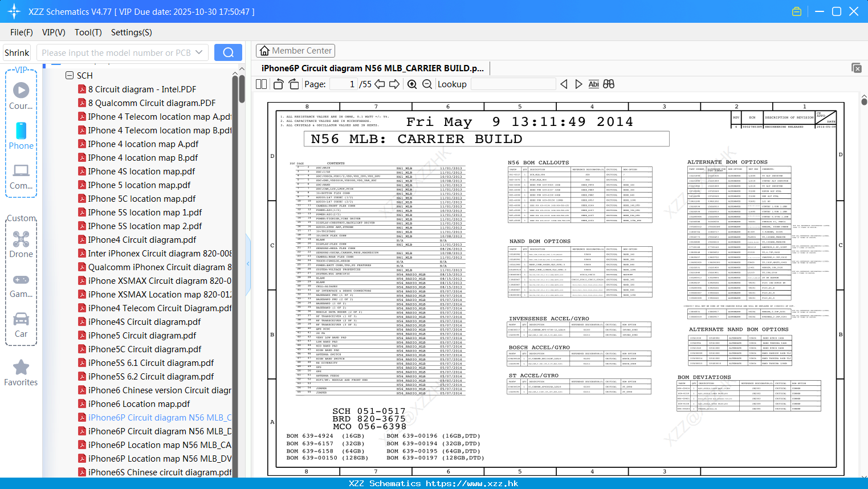Open IPhone 5 location map.pdf
Viewport: 868px width, 489px height.
tap(139, 185)
